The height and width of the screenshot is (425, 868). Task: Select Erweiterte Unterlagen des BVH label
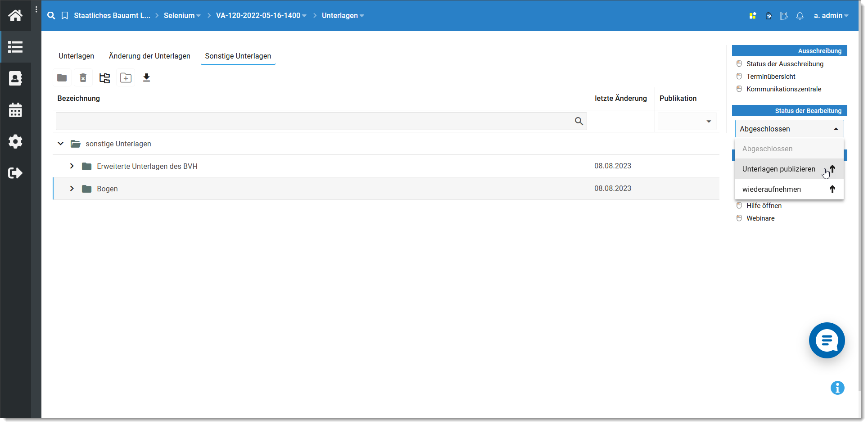(x=147, y=166)
